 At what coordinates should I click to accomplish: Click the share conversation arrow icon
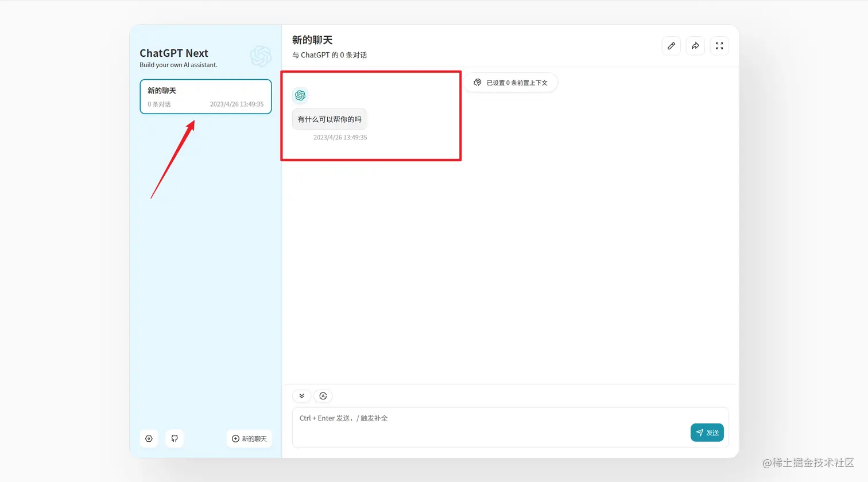pos(695,46)
